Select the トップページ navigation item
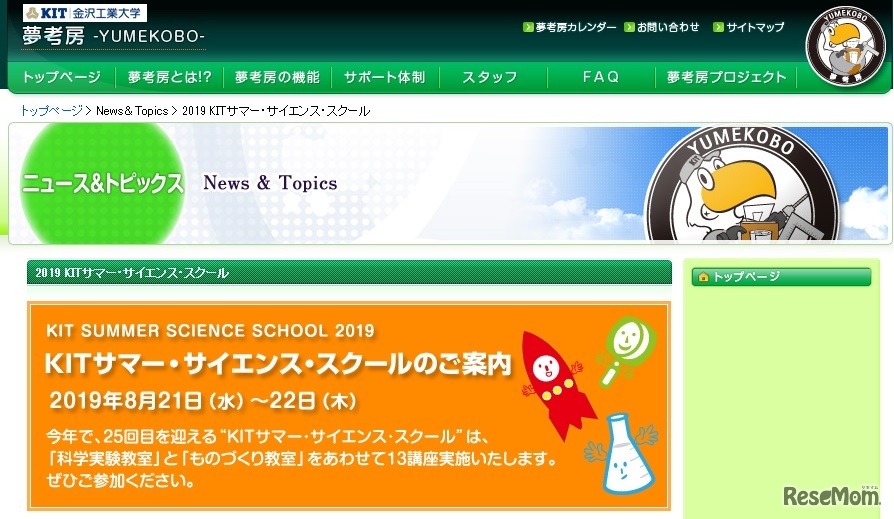 coord(62,77)
